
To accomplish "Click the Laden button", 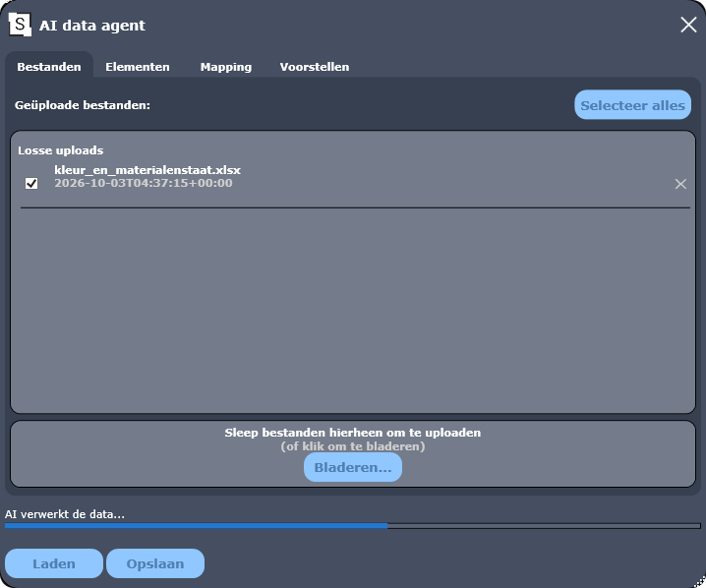I will 54,563.
